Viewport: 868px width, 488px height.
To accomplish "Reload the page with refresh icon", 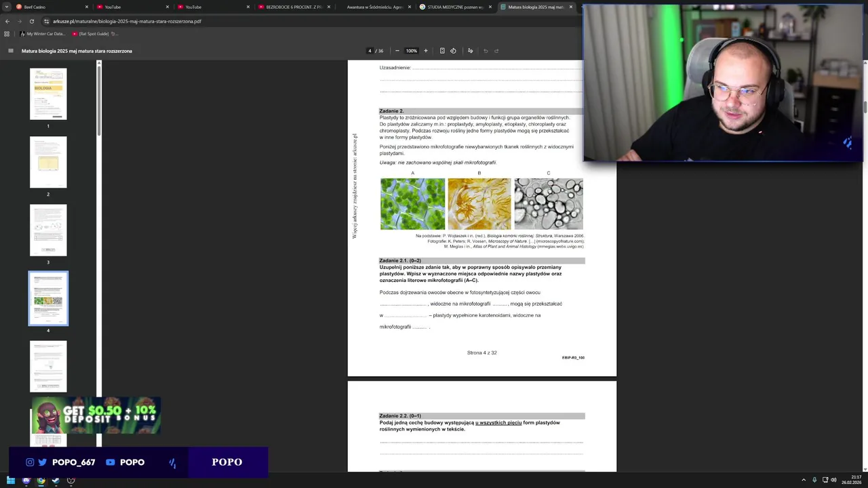I will pos(31,21).
